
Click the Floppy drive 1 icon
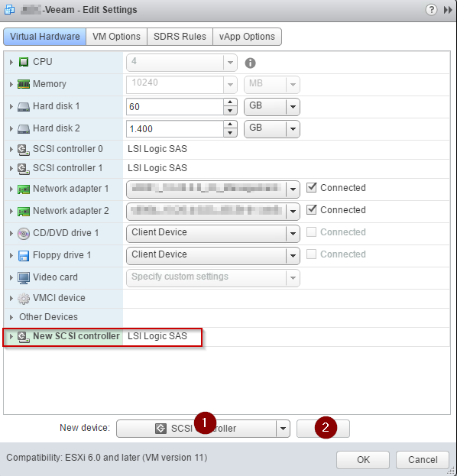pyautogui.click(x=24, y=256)
